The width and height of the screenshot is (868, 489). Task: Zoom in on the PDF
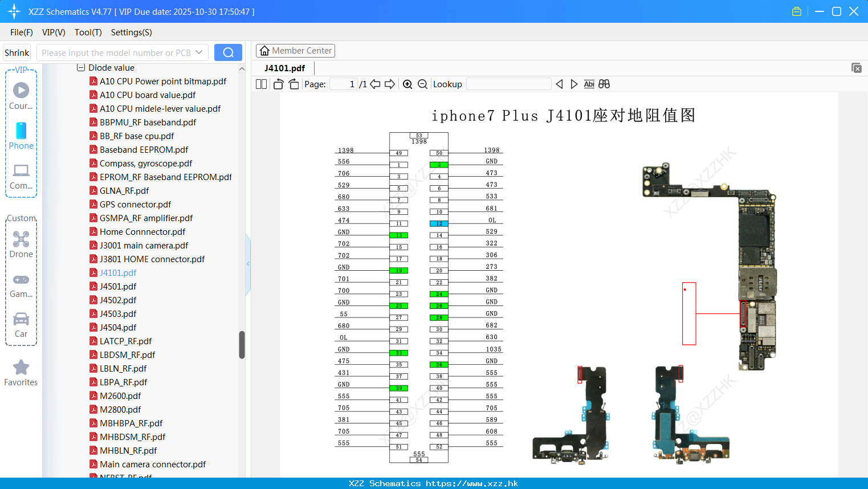click(407, 84)
